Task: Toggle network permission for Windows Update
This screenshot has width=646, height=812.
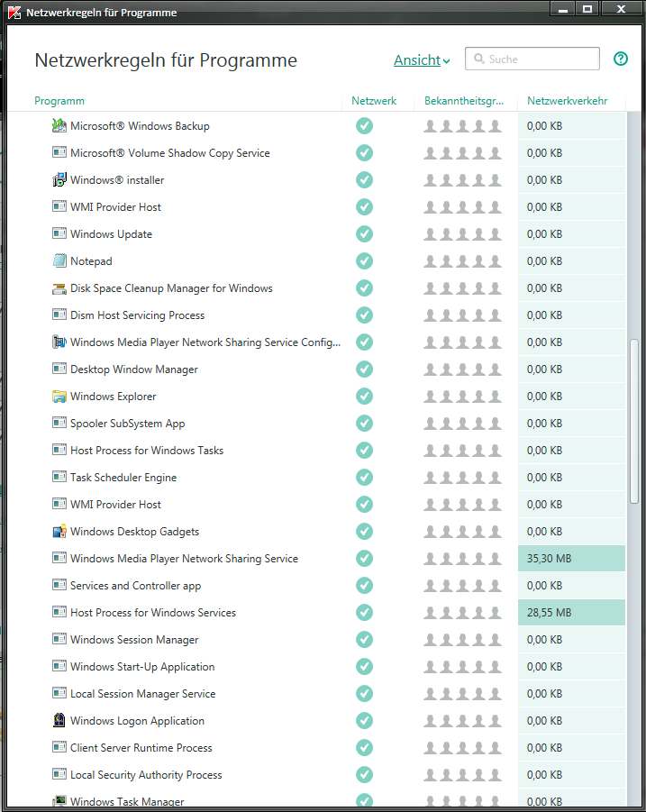Action: click(x=364, y=234)
